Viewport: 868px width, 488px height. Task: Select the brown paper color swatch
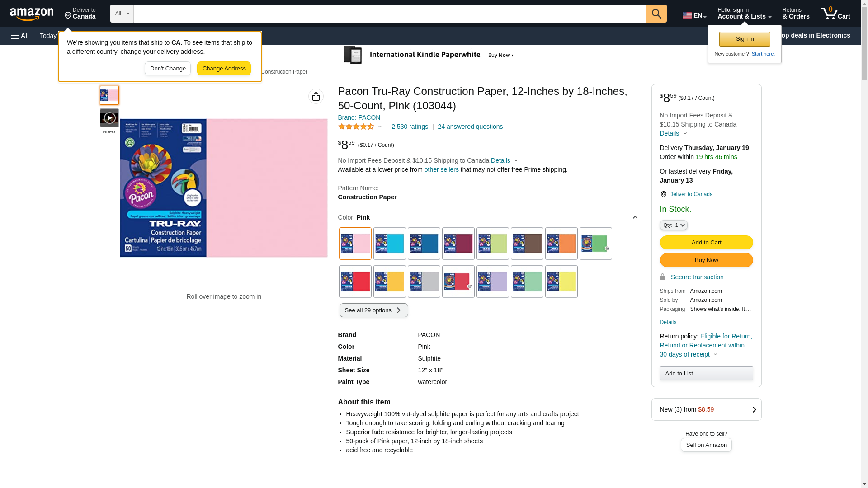tap(527, 244)
